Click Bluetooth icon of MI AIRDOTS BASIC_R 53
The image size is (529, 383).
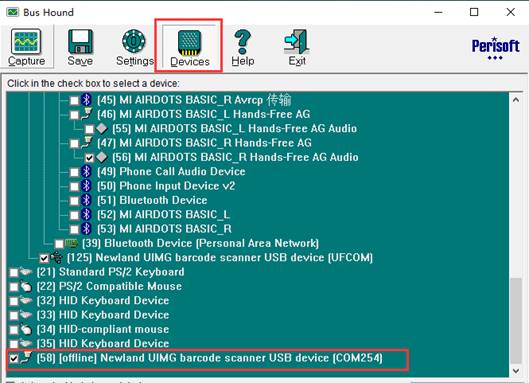tap(87, 229)
